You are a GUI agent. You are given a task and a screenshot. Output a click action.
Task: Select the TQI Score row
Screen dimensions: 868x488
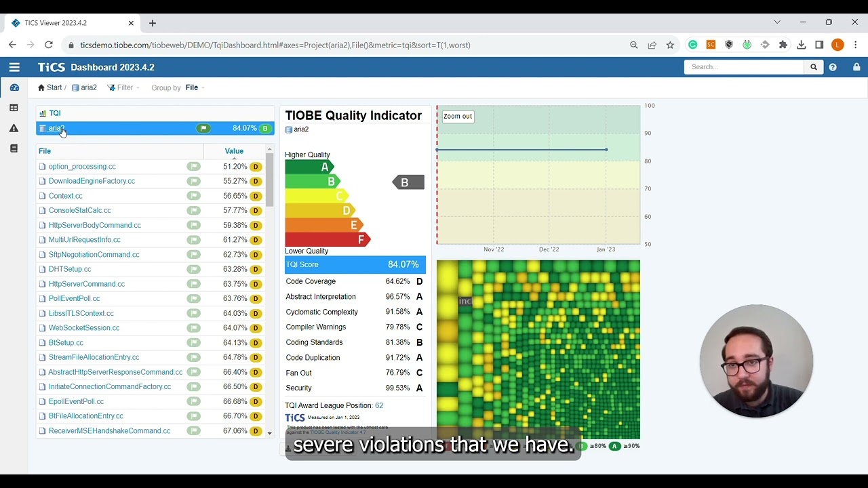coord(355,264)
